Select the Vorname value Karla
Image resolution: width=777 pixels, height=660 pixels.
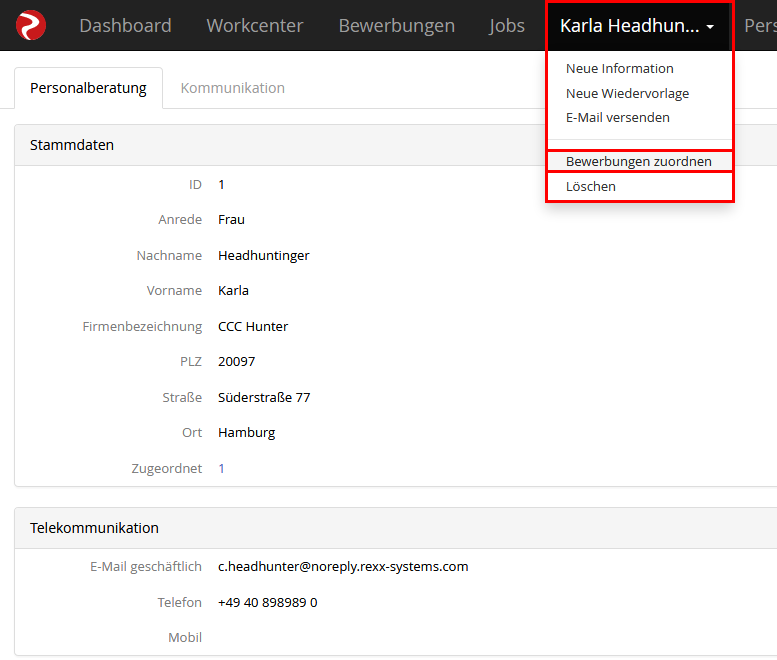[233, 290]
